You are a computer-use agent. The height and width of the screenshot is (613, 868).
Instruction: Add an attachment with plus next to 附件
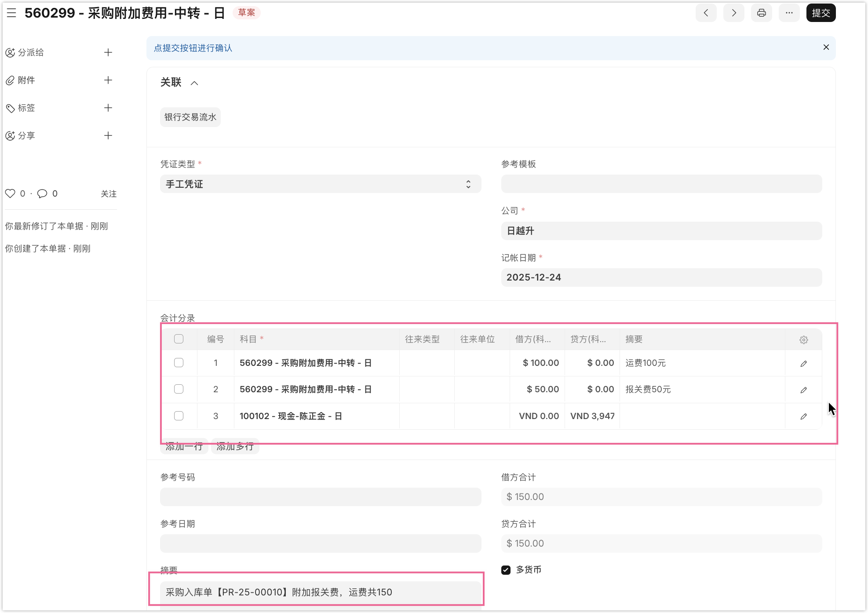point(108,80)
